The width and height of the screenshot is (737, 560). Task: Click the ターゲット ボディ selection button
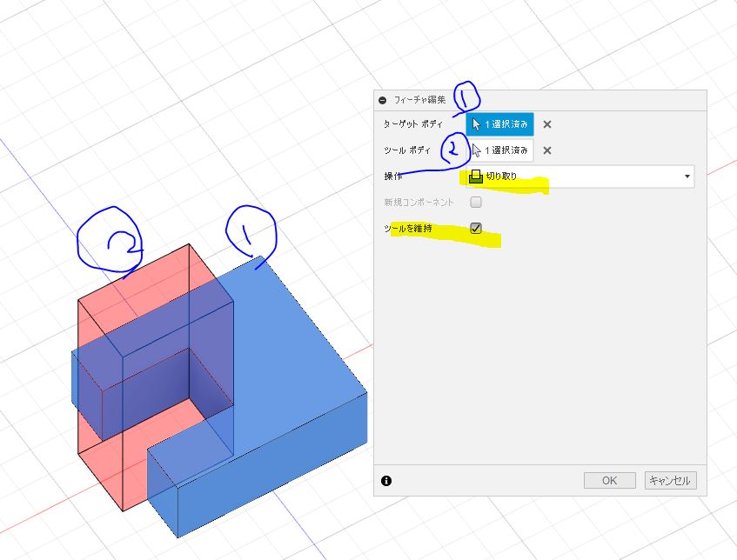pyautogui.click(x=499, y=124)
